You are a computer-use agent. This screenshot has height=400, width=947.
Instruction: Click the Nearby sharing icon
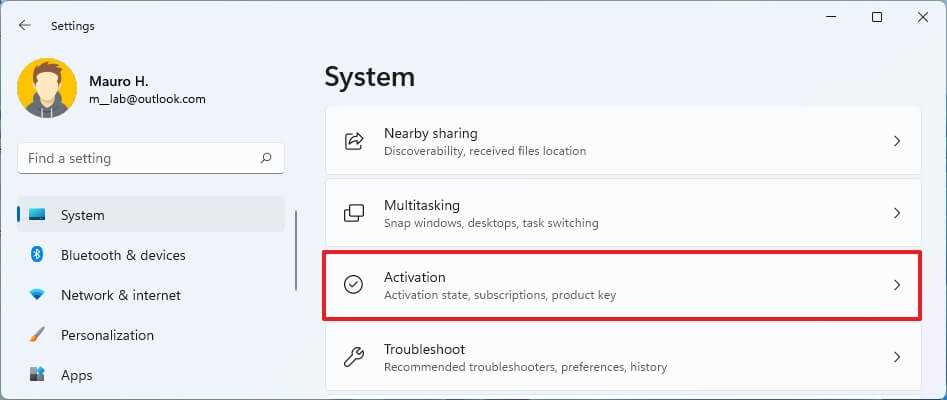(354, 141)
